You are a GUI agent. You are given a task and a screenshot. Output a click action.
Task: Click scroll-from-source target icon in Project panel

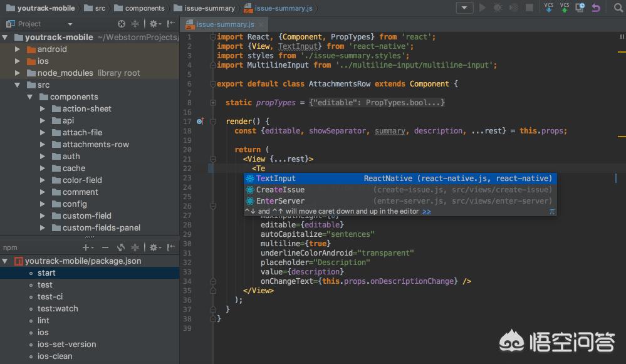tap(122, 24)
